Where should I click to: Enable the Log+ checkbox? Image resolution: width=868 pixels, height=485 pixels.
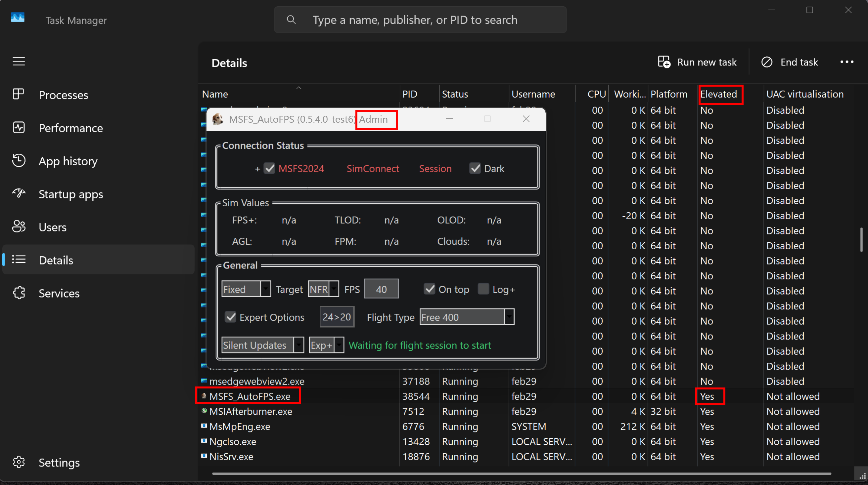pos(483,289)
